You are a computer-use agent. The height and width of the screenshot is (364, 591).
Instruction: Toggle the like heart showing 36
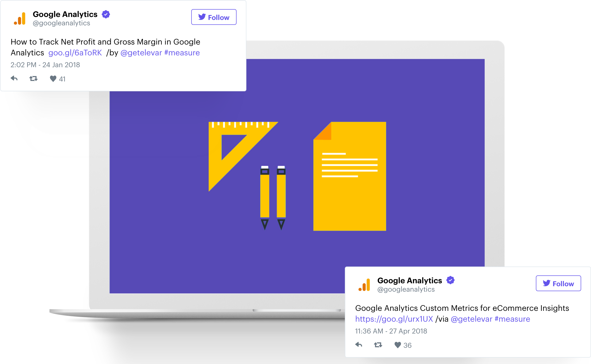398,345
